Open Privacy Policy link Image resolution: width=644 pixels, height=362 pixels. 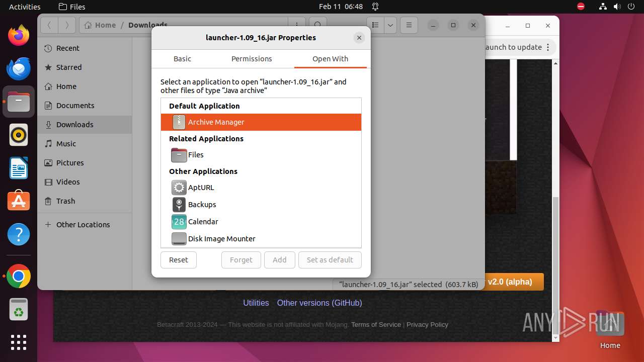click(427, 325)
